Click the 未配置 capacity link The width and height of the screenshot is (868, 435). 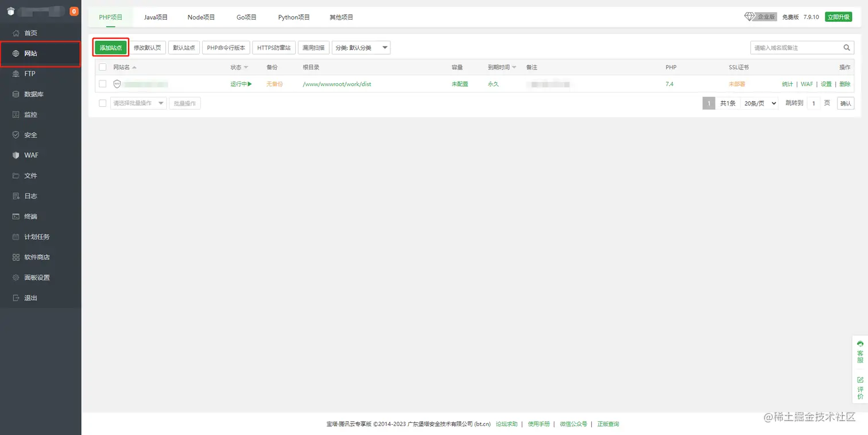tap(460, 84)
